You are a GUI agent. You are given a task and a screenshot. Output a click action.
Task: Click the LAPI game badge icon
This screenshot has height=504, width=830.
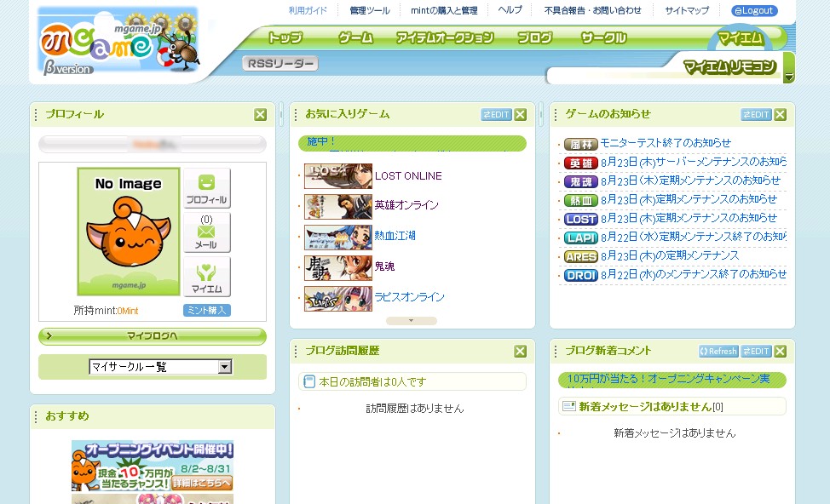(x=580, y=238)
